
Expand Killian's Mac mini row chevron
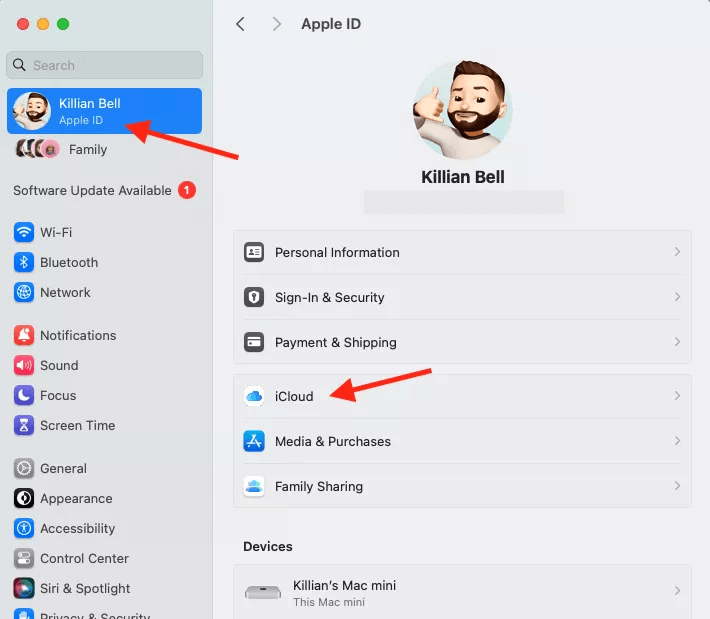click(677, 590)
